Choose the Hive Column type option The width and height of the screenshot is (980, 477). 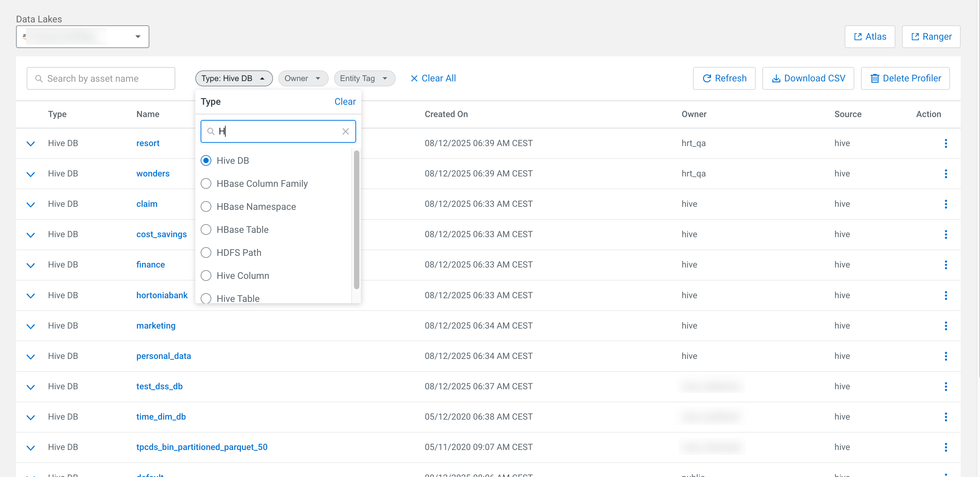coord(206,276)
